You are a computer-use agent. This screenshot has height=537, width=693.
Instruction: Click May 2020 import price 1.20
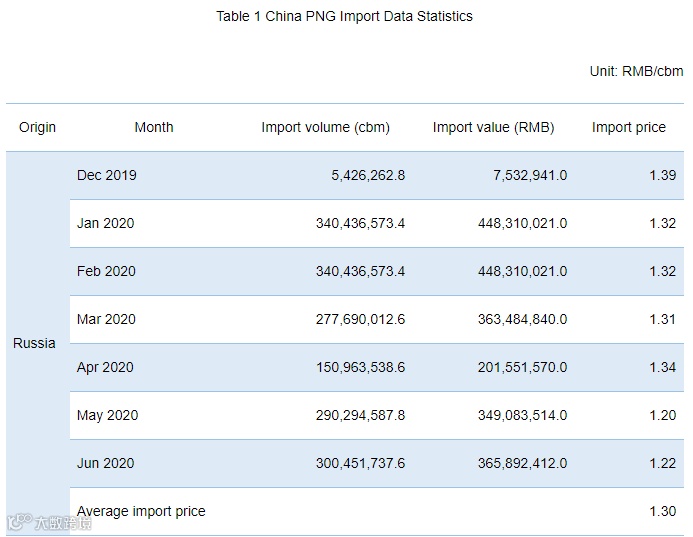pos(663,415)
